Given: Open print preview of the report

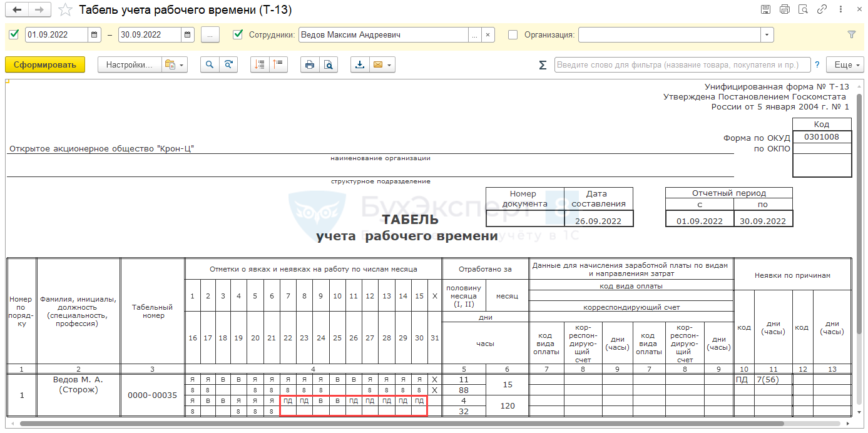Looking at the screenshot, I should [x=327, y=64].
